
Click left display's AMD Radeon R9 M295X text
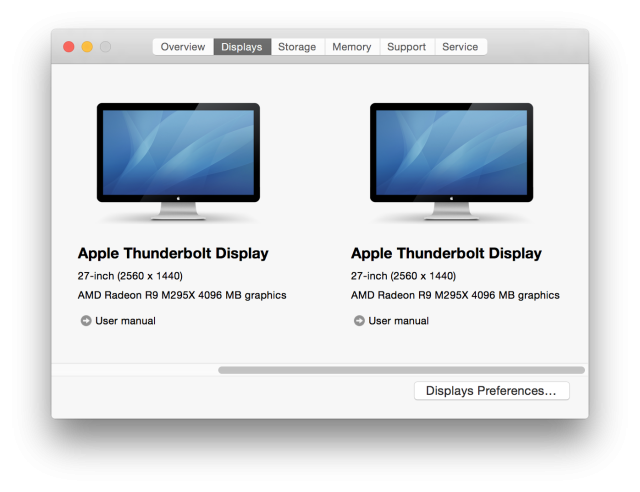[182, 295]
